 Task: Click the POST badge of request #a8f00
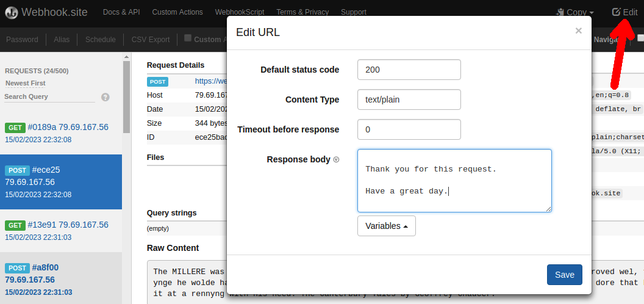coord(18,268)
